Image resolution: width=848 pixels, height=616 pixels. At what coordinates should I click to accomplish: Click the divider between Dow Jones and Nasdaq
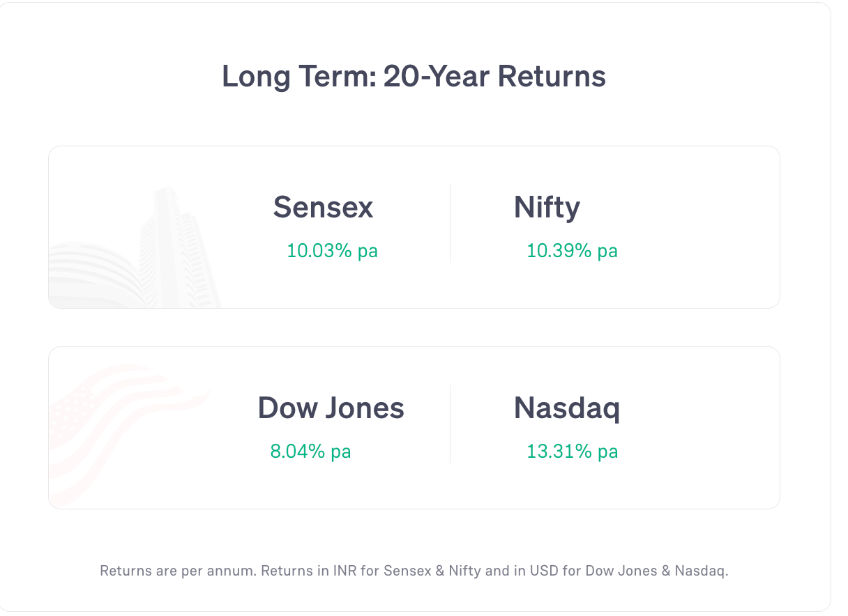(x=450, y=424)
